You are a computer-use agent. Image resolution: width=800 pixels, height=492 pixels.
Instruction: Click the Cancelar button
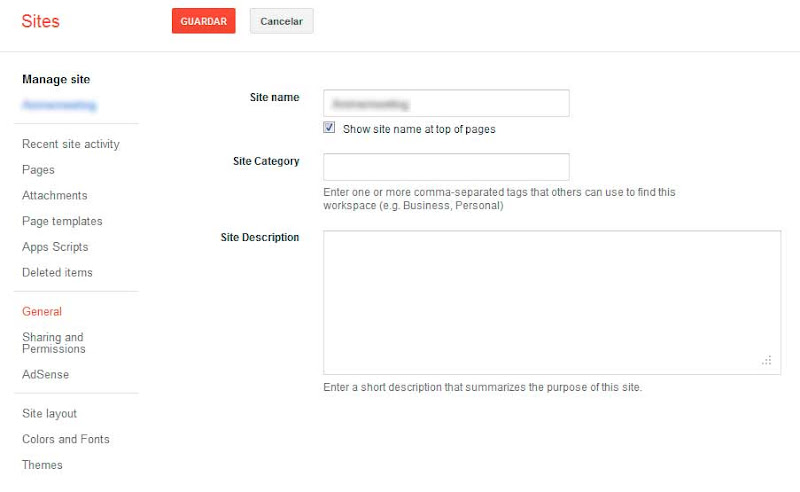click(282, 21)
